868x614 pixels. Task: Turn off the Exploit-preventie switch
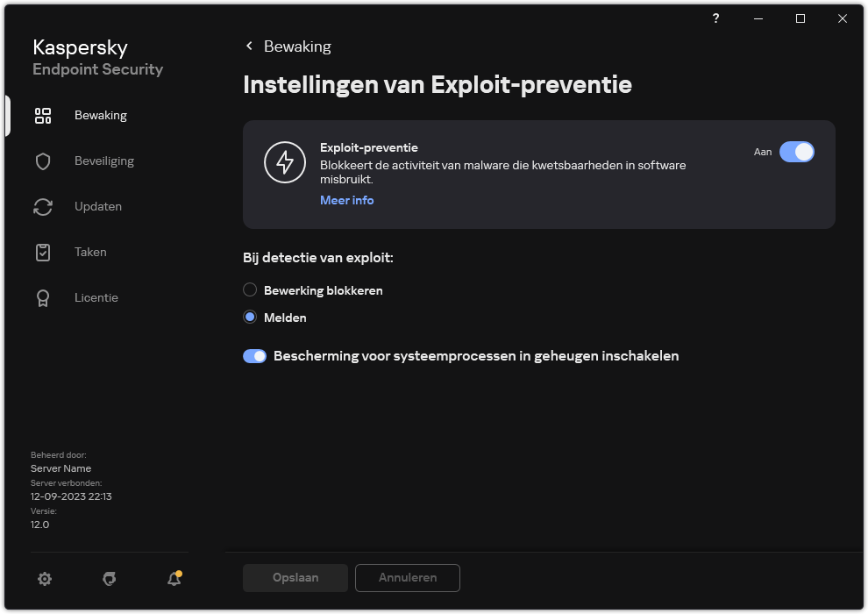(797, 152)
